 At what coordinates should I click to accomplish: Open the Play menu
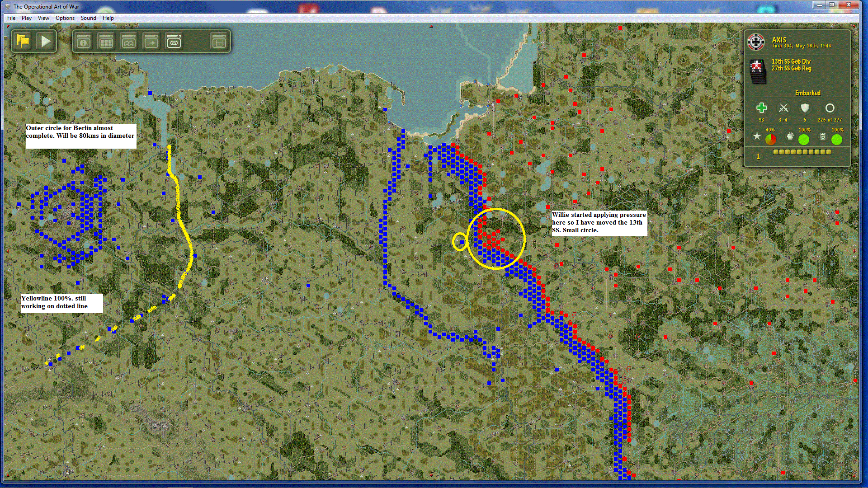27,18
